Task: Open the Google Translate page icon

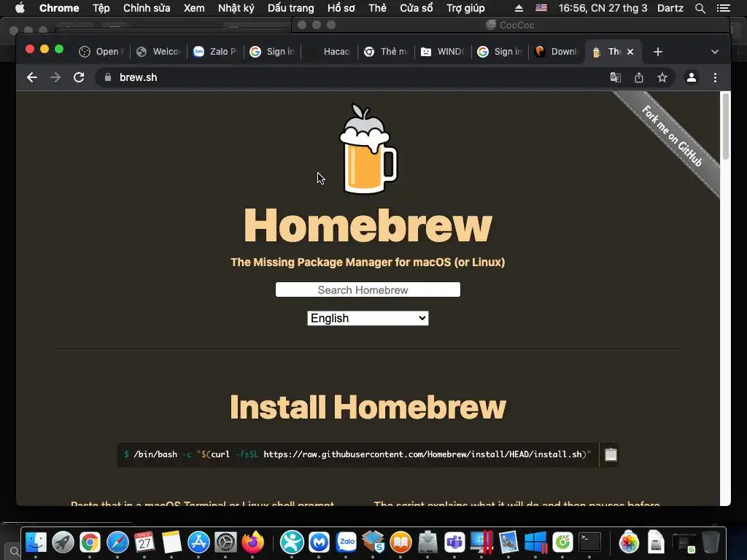Action: [616, 77]
